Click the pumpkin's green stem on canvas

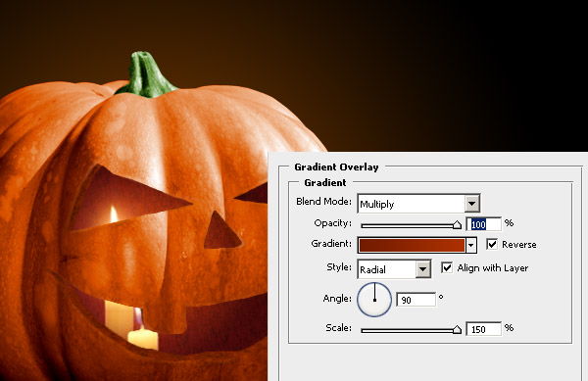[x=146, y=74]
